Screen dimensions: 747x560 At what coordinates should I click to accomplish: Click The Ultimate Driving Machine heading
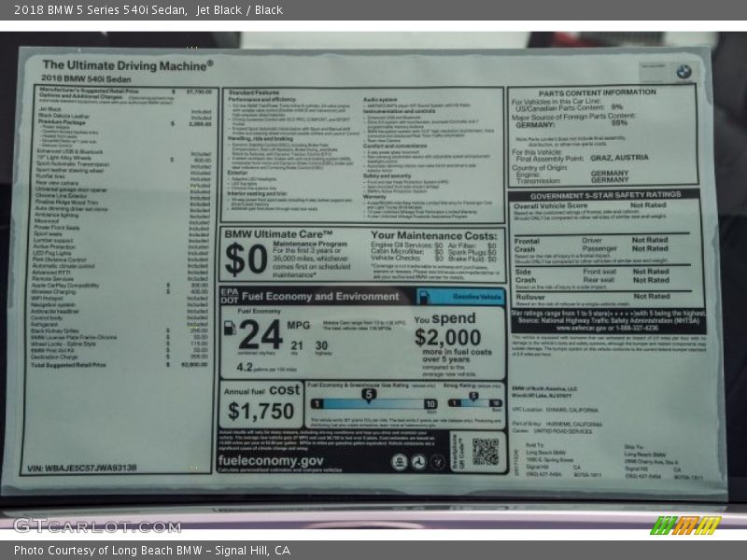[128, 65]
